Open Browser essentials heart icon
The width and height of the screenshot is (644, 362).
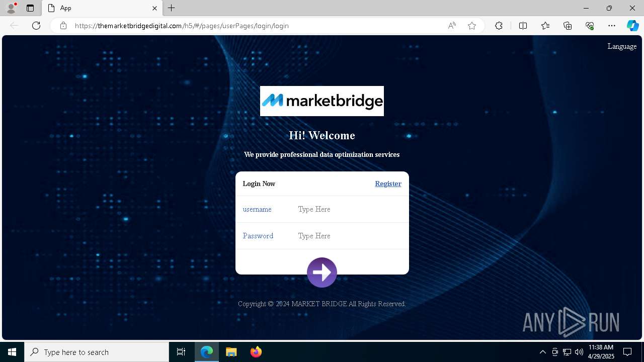(x=590, y=26)
